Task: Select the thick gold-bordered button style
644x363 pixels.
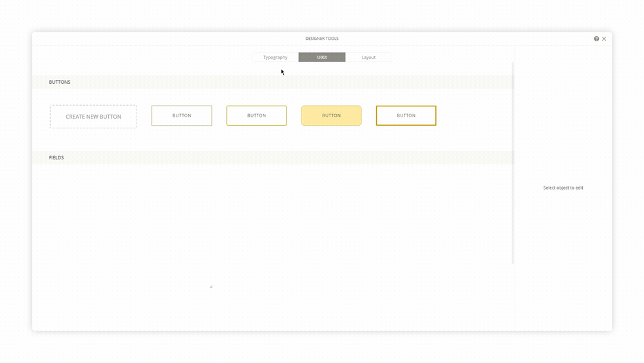Action: coord(406,115)
